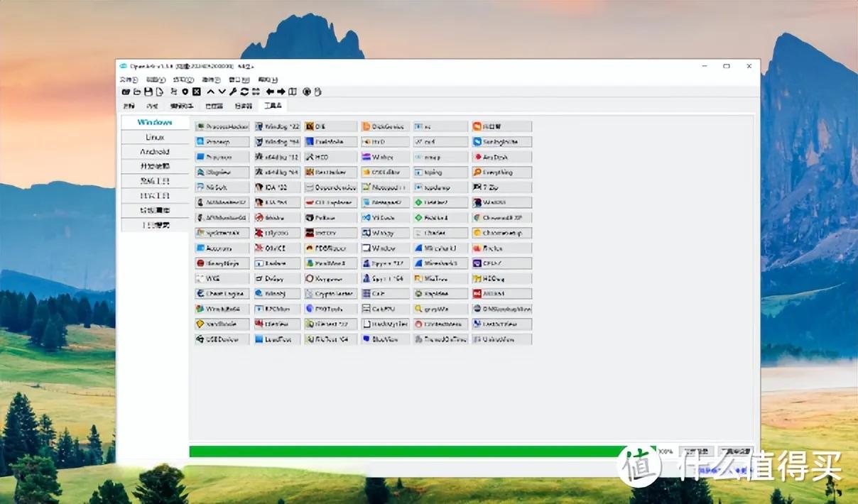Open the CPU-Z tool

pyautogui.click(x=501, y=263)
